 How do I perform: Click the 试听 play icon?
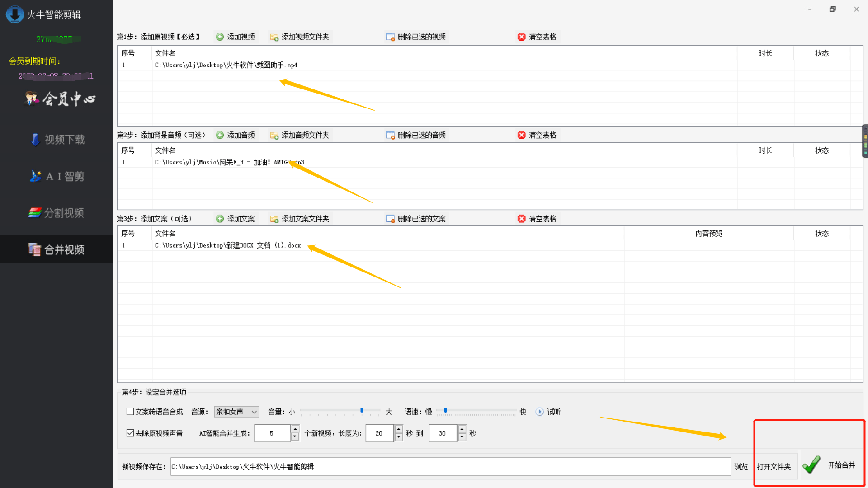pyautogui.click(x=539, y=412)
